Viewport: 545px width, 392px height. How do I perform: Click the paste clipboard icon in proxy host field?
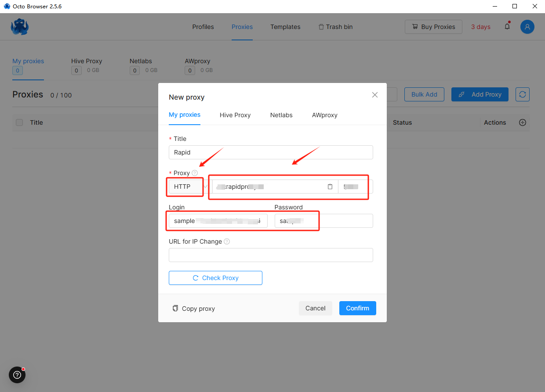click(330, 187)
